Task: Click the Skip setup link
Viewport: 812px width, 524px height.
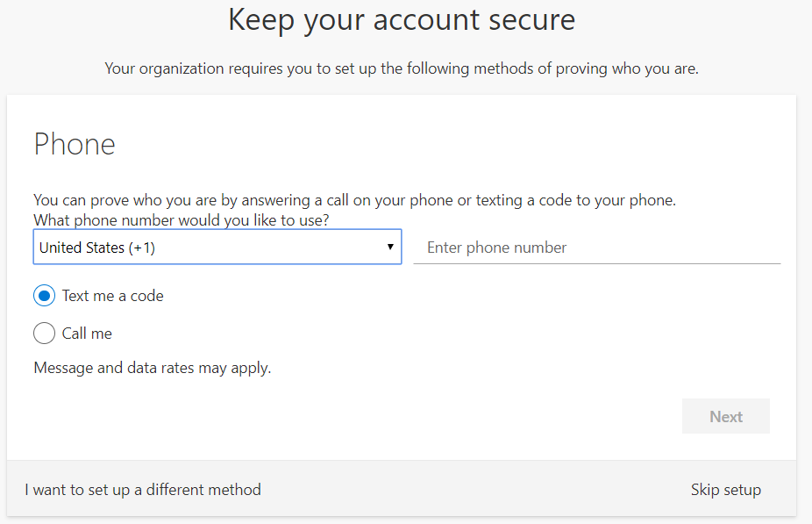Action: click(x=725, y=490)
